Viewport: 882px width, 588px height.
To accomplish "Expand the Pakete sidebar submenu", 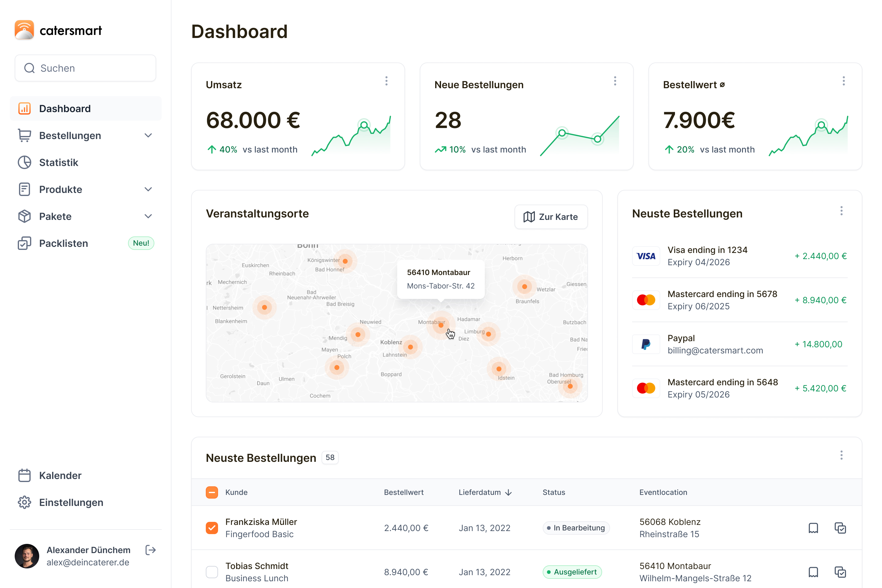I will point(148,217).
